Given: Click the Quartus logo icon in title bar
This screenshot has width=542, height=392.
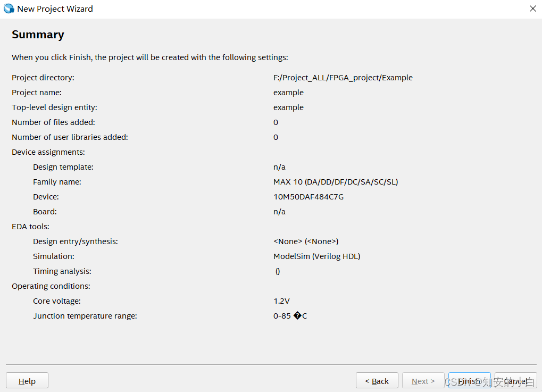Looking at the screenshot, I should pos(9,9).
